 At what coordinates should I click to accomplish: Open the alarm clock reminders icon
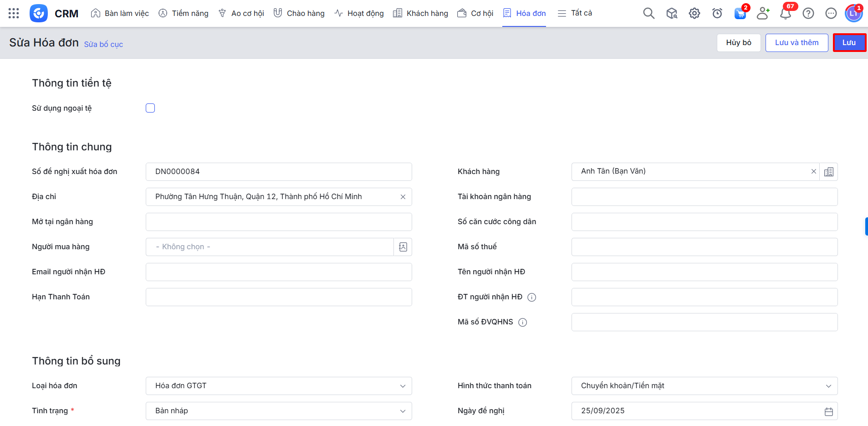[717, 13]
